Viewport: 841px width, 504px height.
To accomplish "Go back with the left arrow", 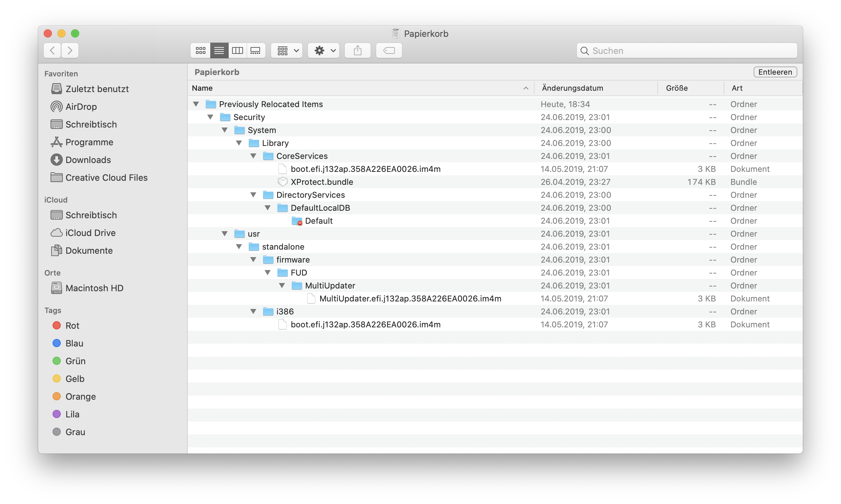I will point(53,51).
